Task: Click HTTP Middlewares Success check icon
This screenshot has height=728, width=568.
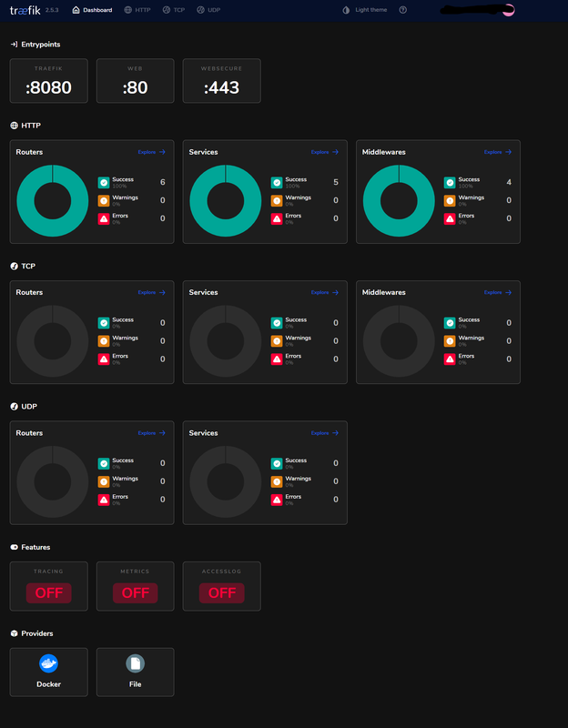Action: [x=450, y=183]
